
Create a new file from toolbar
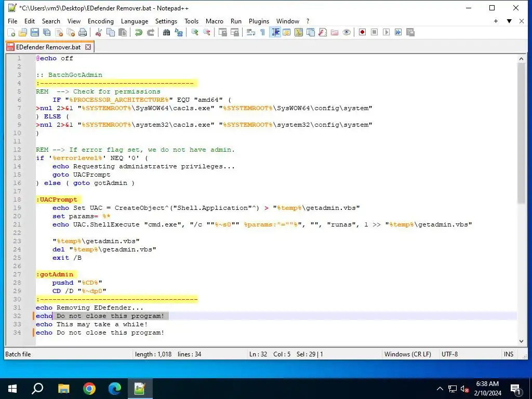11,32
